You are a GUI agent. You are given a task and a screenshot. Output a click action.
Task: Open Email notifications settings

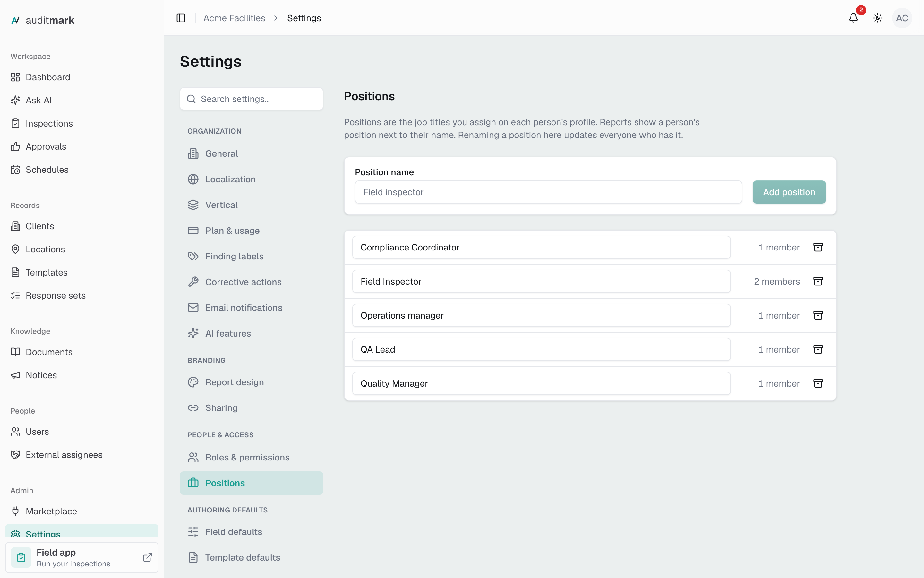251,308
